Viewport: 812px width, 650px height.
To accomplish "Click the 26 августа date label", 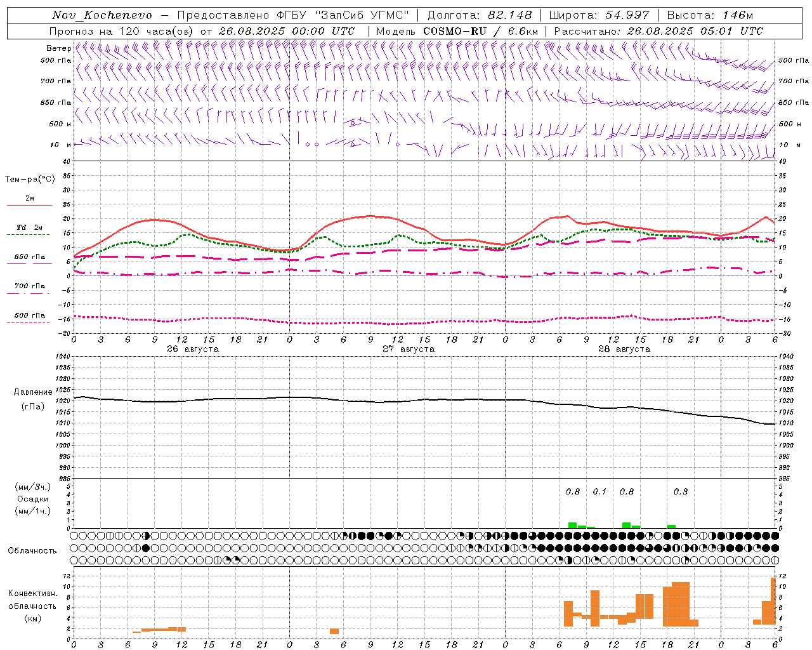I will [193, 349].
